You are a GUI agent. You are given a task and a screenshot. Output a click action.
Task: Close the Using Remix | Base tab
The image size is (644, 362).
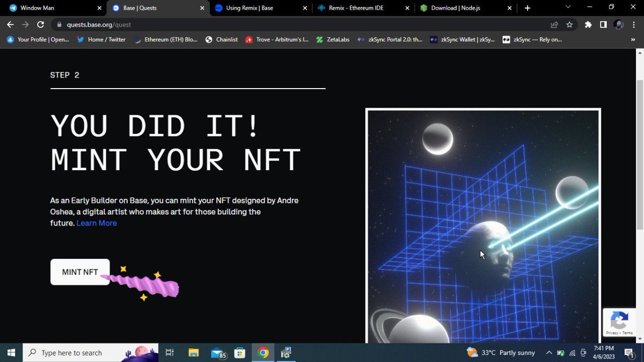pyautogui.click(x=305, y=8)
